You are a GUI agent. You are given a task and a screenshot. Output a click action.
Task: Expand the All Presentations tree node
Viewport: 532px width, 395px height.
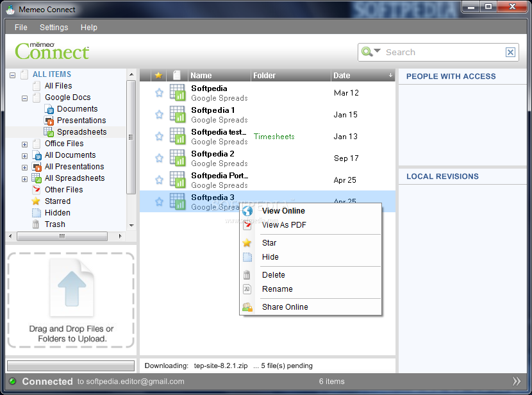coord(24,167)
